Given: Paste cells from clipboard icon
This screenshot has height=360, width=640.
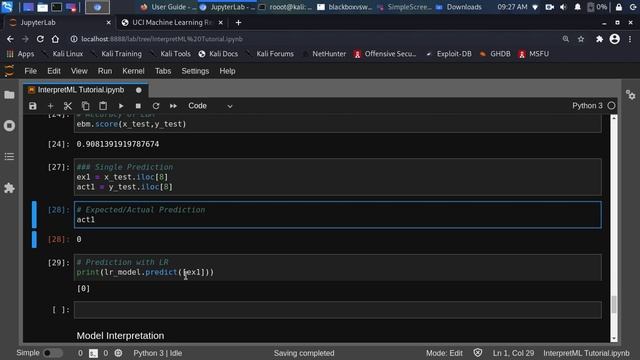Looking at the screenshot, I should 103,106.
